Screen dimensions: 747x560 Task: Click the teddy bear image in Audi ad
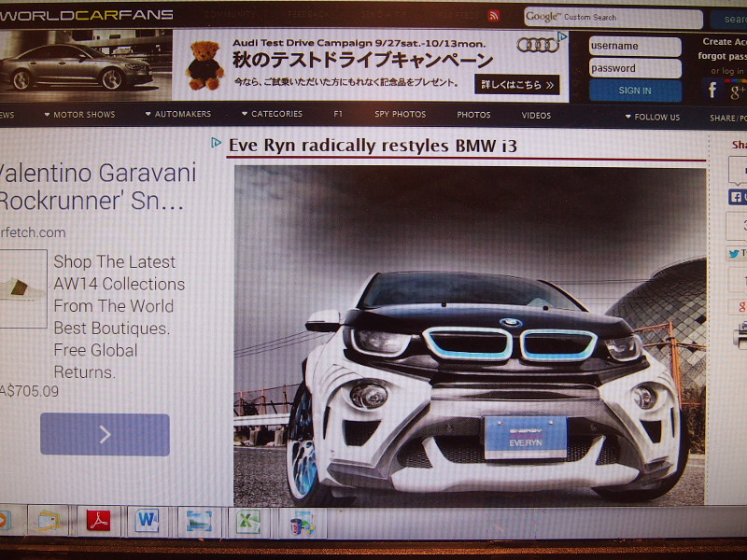(204, 65)
